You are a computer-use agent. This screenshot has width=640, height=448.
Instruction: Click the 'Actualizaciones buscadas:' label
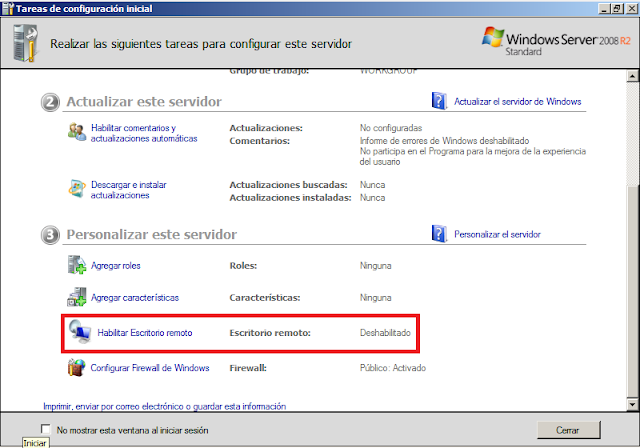[x=288, y=185]
